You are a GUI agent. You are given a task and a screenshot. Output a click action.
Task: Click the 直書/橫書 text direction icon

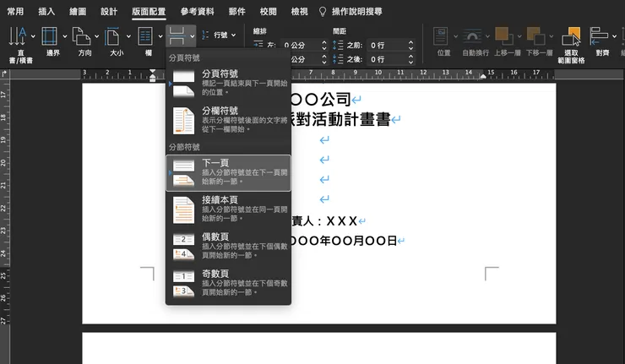pos(18,36)
